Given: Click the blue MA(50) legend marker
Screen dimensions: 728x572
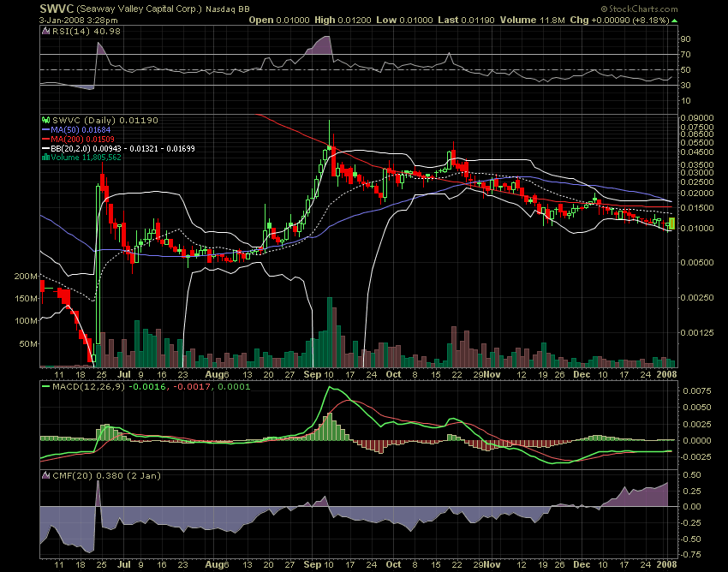Looking at the screenshot, I should [x=45, y=130].
